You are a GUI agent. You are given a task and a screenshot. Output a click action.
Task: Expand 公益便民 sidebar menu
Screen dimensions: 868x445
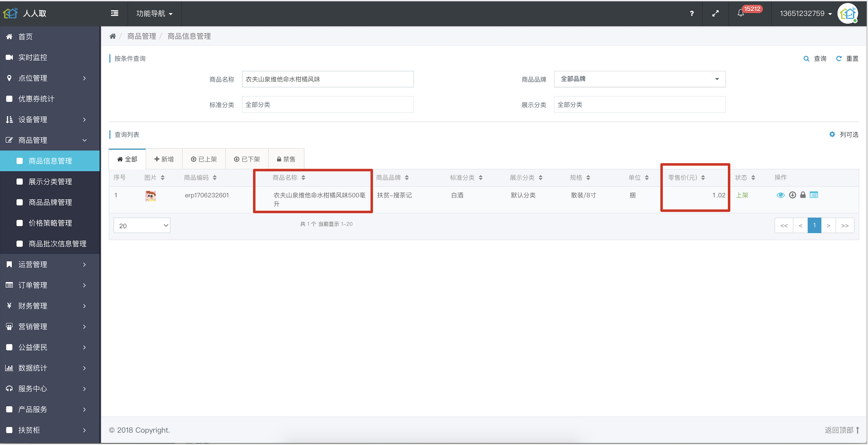[50, 347]
